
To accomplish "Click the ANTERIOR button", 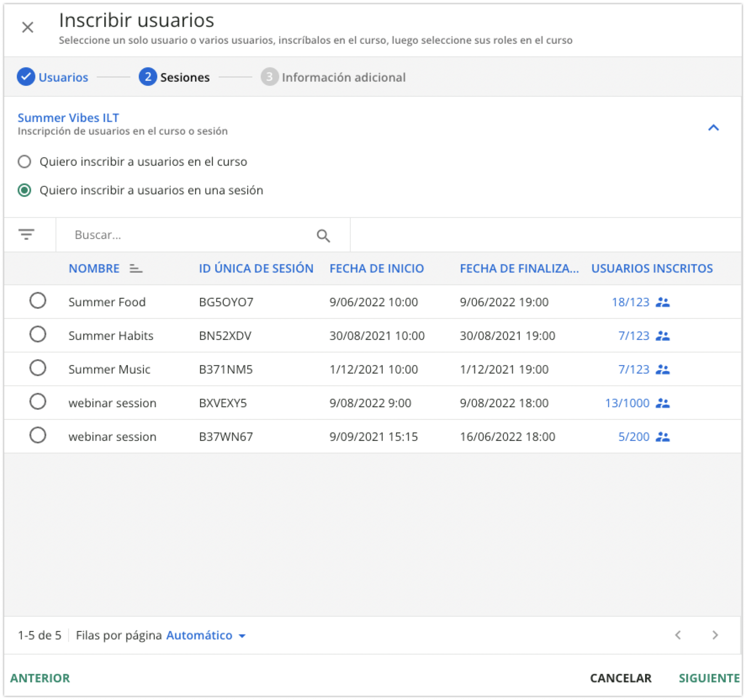I will coord(40,678).
